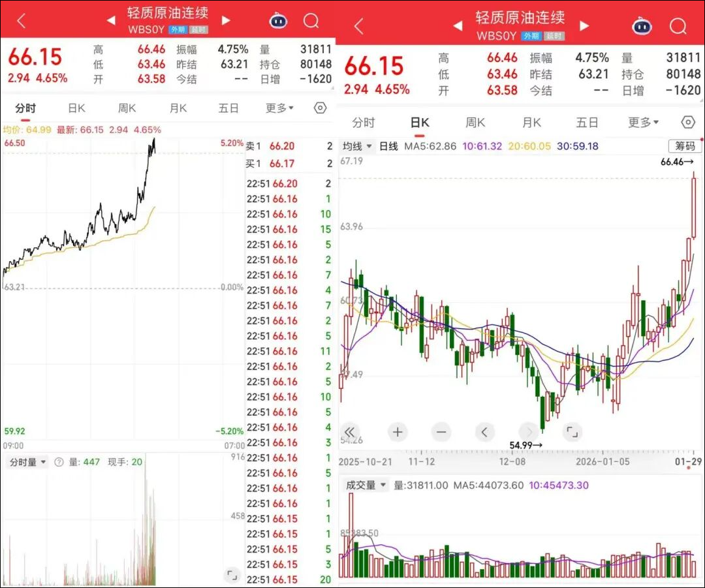Tap 延时 tag in right panel header

pyautogui.click(x=556, y=36)
